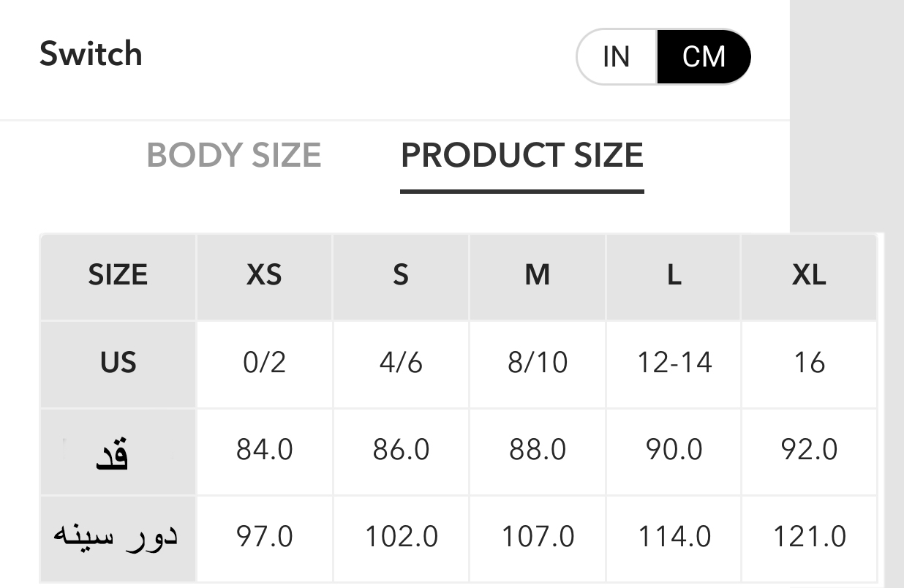This screenshot has height=588, width=904.
Task: Click the 92.0 length value for XL
Action: tap(809, 449)
